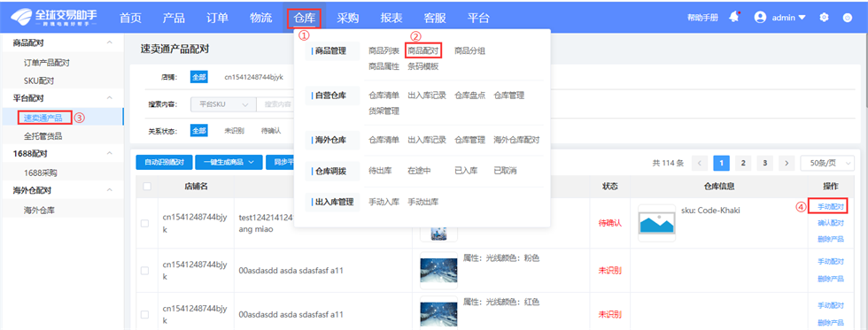Select 已取消 under 仓库调拨
This screenshot has height=330, width=868.
click(x=505, y=171)
